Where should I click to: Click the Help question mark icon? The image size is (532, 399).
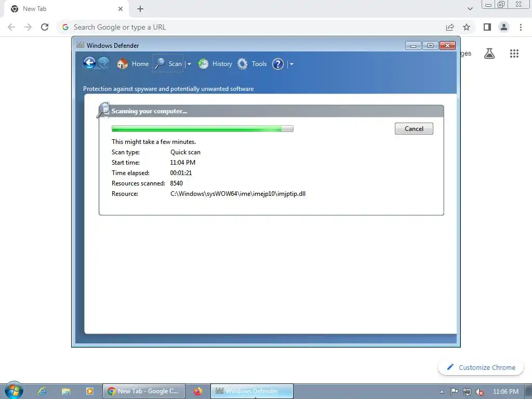[278, 64]
